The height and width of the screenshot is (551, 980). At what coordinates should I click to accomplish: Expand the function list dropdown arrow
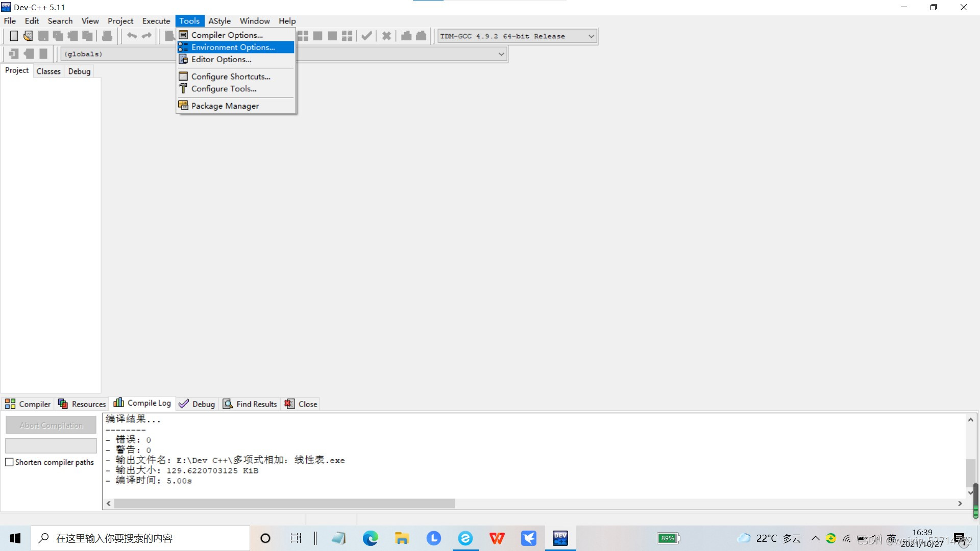point(501,54)
